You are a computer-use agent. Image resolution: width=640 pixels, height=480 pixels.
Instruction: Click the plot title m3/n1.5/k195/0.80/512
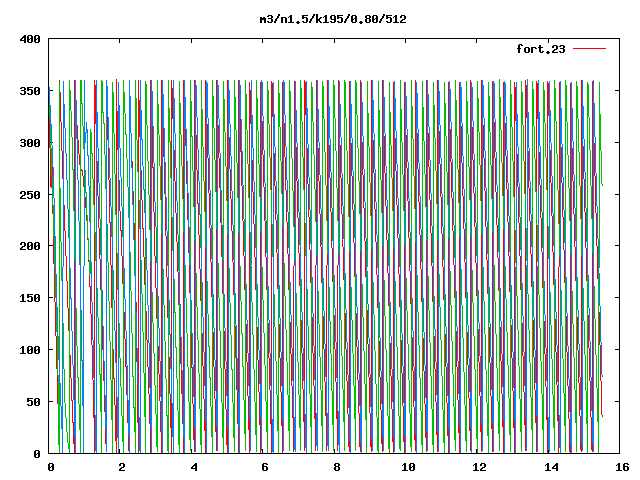click(333, 20)
